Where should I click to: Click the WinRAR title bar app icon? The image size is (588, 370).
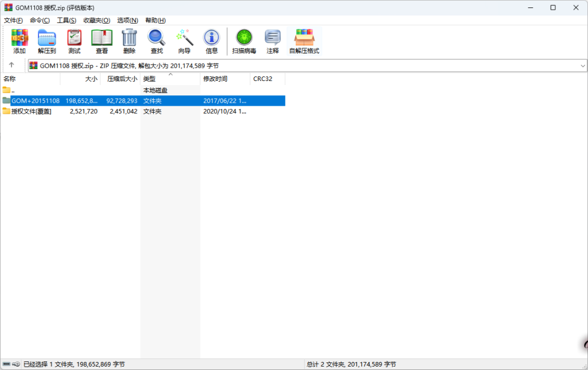pos(8,7)
